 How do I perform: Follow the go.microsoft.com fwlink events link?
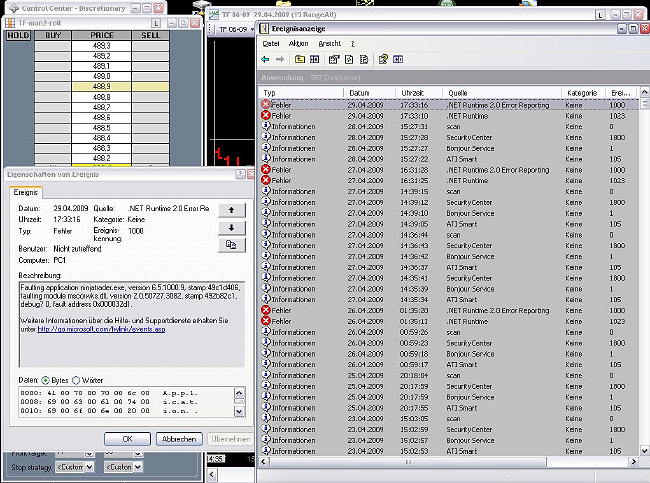point(101,329)
